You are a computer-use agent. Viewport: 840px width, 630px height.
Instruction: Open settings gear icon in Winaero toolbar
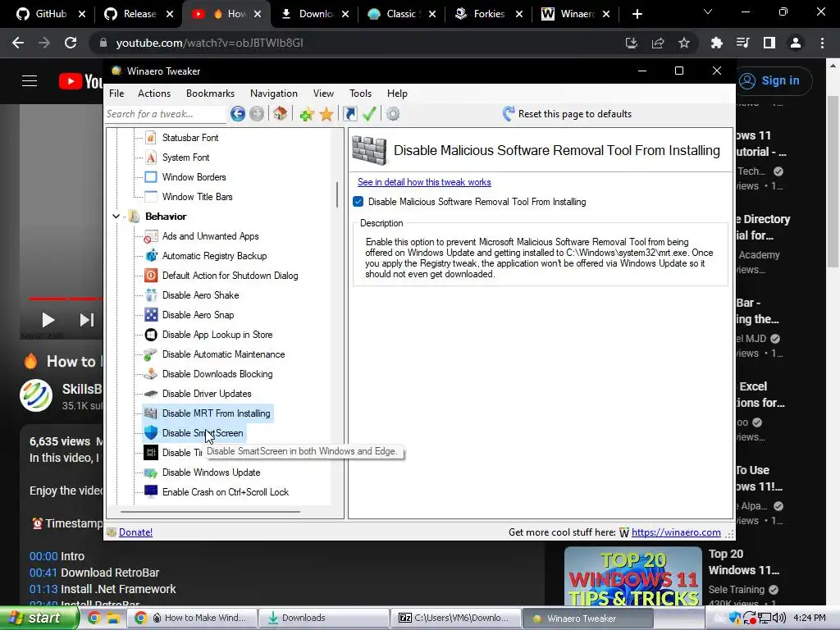(x=393, y=113)
